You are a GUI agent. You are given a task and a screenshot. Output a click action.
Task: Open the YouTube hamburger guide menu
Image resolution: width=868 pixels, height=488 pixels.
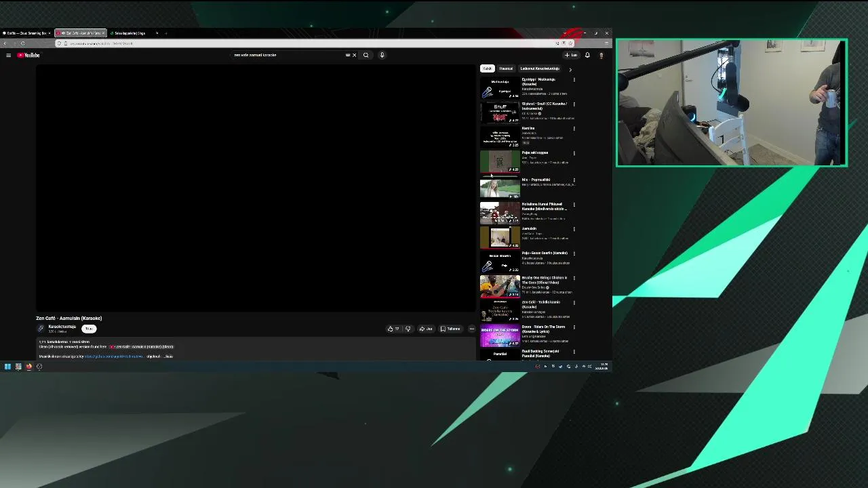click(8, 55)
